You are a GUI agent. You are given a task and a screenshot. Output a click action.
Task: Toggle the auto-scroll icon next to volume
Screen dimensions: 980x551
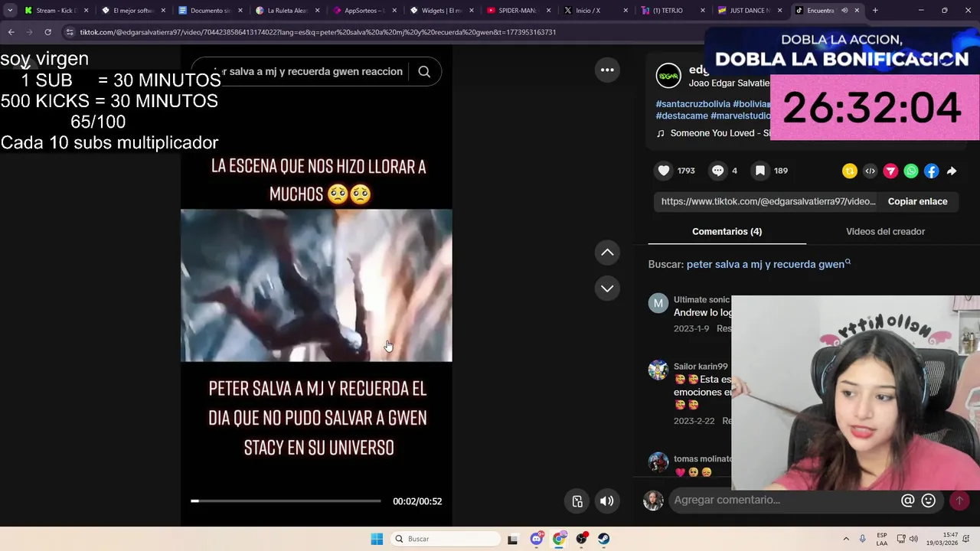(x=577, y=501)
